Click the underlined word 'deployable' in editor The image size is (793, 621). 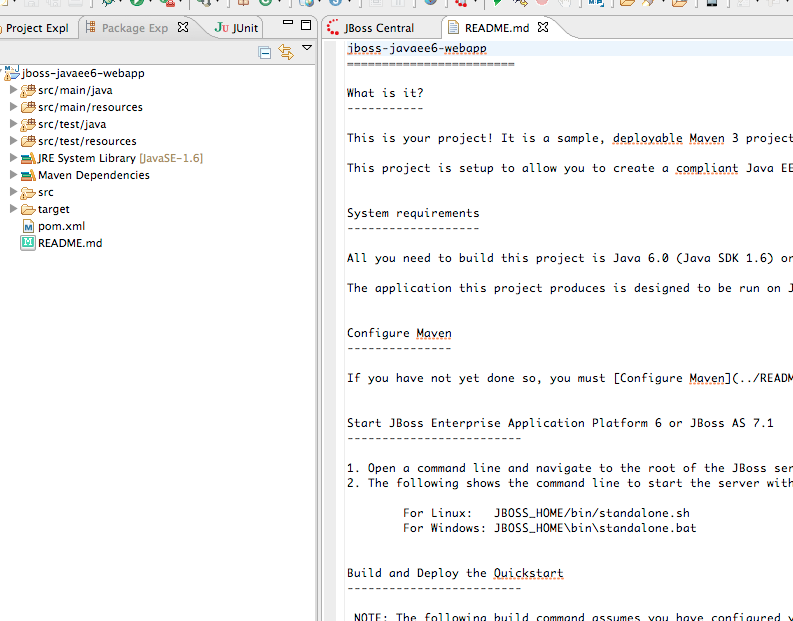[x=647, y=139]
